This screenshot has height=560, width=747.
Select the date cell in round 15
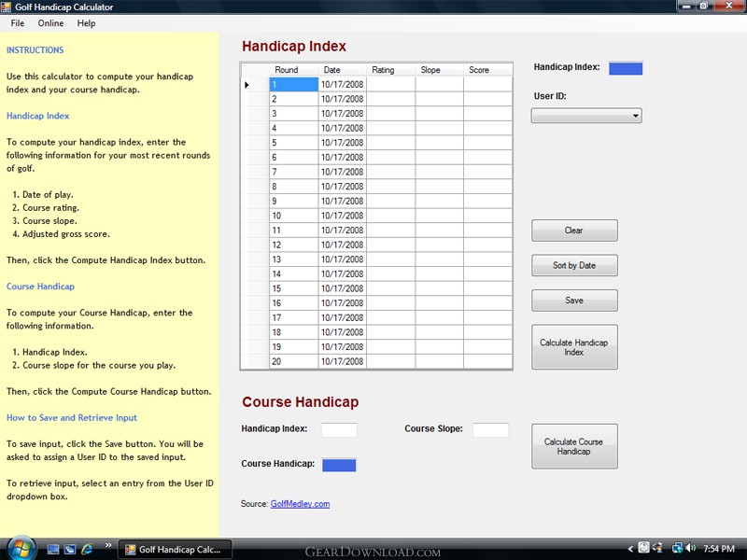[343, 288]
